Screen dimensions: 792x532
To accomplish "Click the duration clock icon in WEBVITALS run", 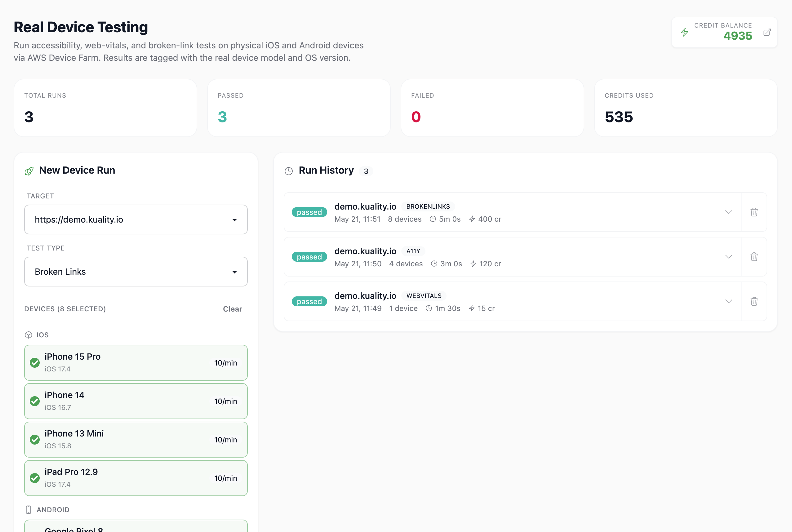I will [x=429, y=308].
